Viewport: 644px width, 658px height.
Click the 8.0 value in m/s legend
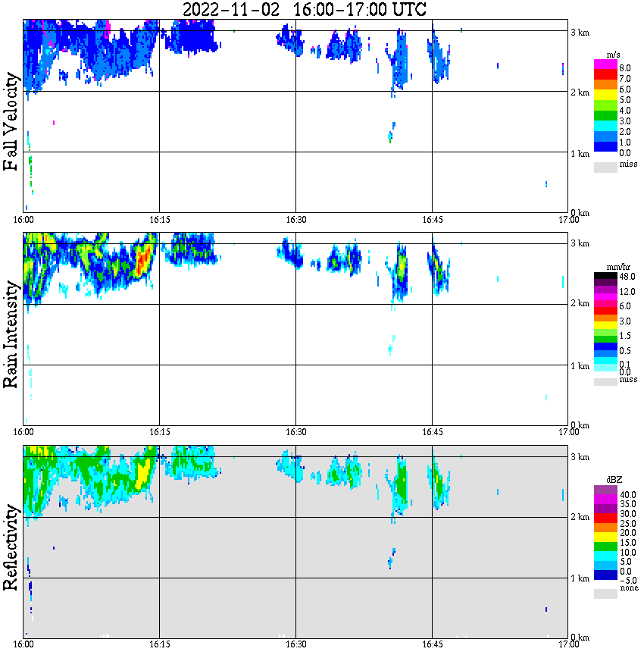[x=625, y=68]
